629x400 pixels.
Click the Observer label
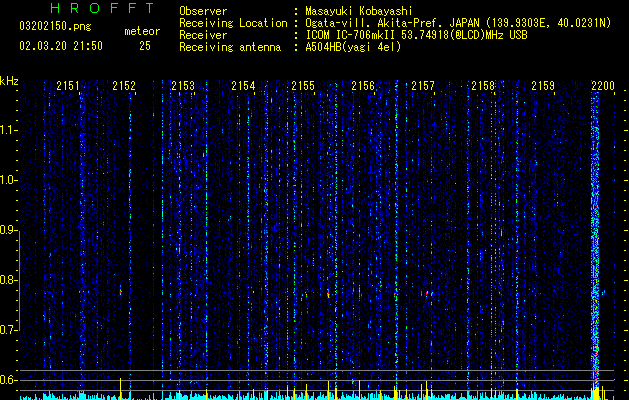pyautogui.click(x=203, y=11)
